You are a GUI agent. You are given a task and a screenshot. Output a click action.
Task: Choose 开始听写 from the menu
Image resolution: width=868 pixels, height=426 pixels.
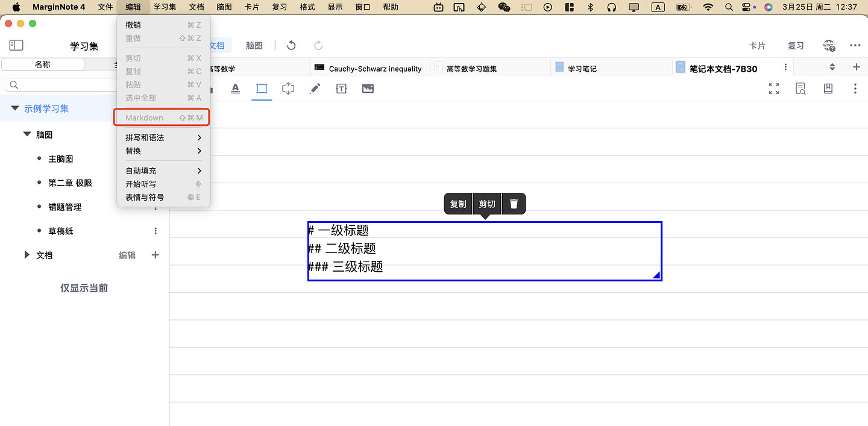click(x=163, y=184)
